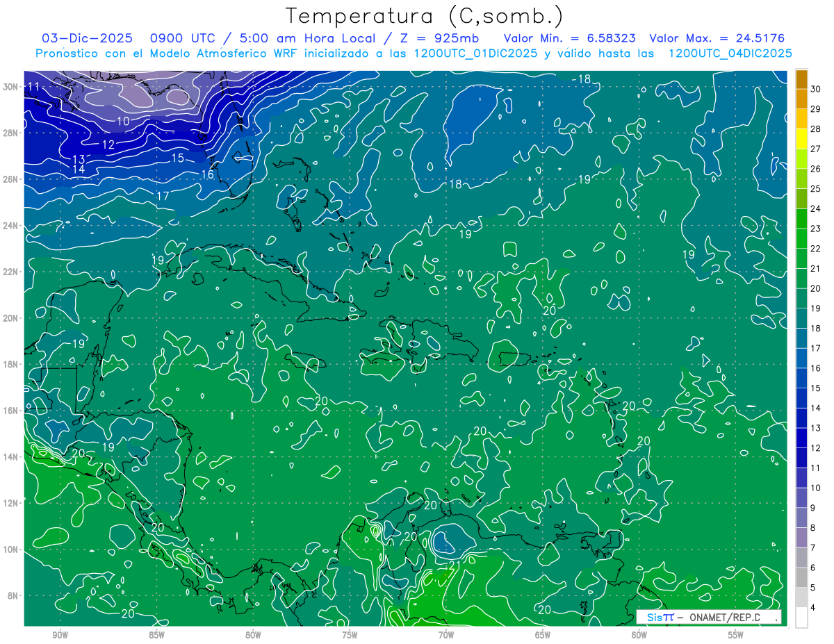Click 'Valor Min. = 6.58323' text
This screenshot has height=644, width=834.
click(570, 38)
